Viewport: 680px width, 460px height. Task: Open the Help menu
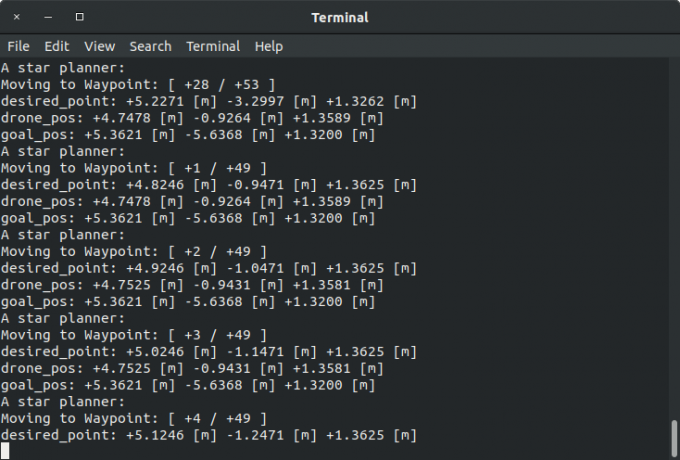coord(268,46)
